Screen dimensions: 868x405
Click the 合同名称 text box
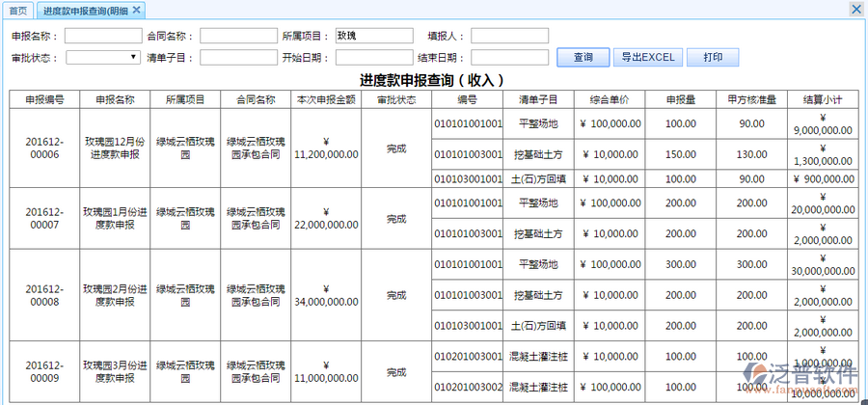click(238, 36)
